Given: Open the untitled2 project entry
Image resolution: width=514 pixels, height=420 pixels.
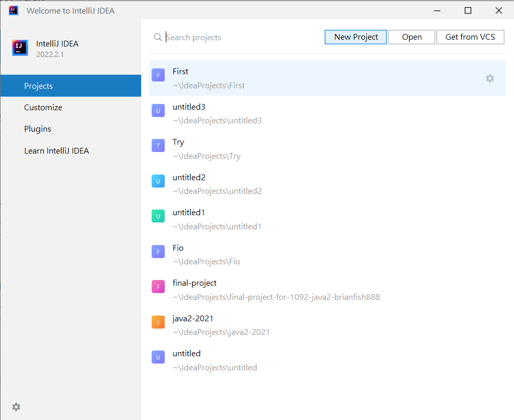Looking at the screenshot, I should tap(327, 184).
